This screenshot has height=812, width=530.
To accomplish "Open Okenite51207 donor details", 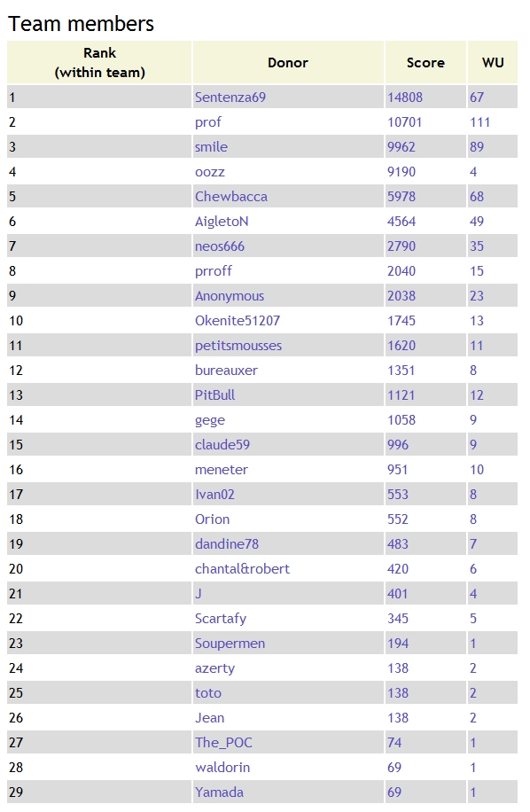I will tap(237, 321).
